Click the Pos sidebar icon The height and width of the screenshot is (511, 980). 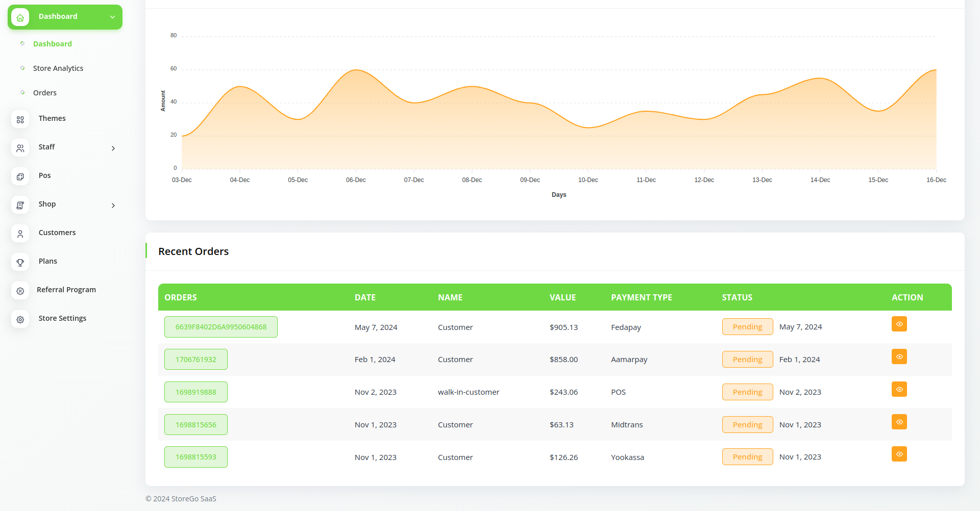(20, 176)
